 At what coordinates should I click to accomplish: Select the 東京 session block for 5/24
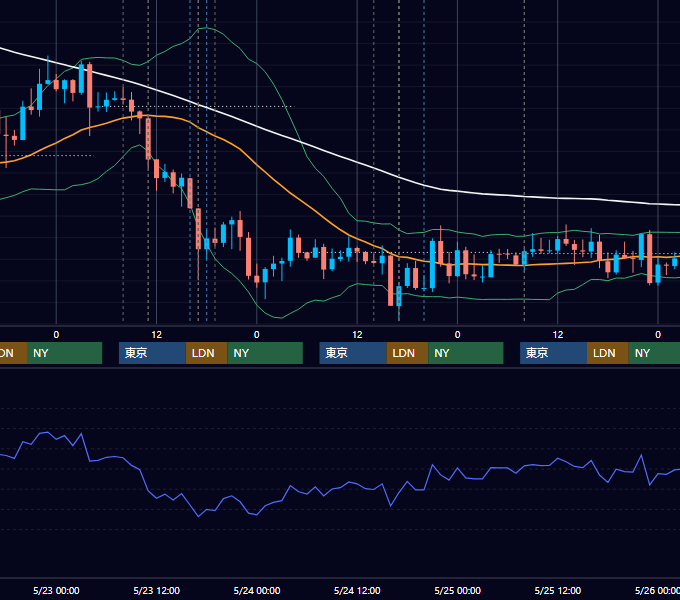pos(353,353)
